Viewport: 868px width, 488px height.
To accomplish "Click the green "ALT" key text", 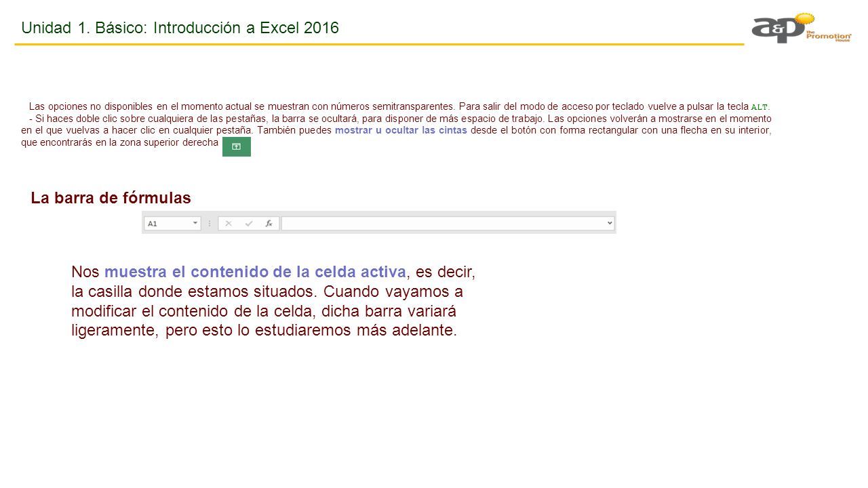I will pos(759,107).
